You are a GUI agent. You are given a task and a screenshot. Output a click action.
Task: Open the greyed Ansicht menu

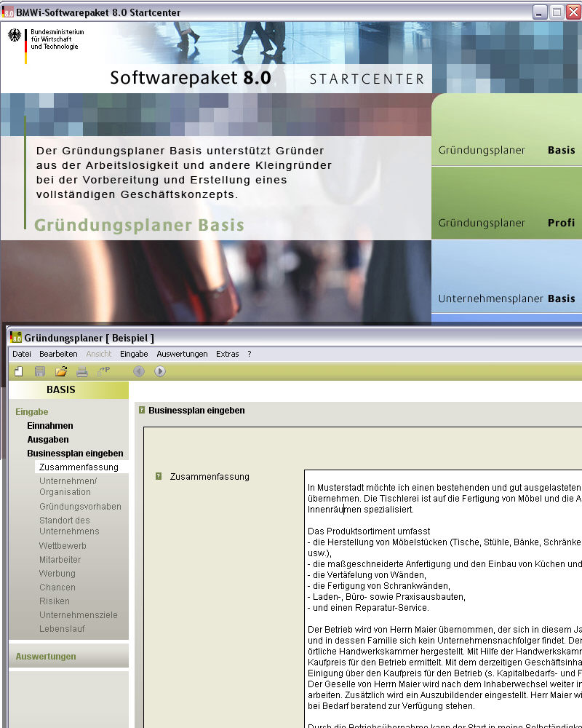(x=99, y=354)
